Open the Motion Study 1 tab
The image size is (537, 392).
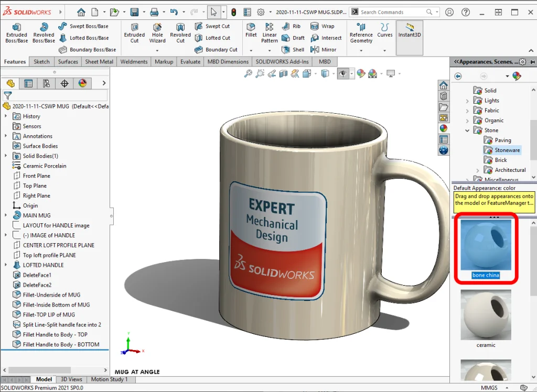point(109,379)
